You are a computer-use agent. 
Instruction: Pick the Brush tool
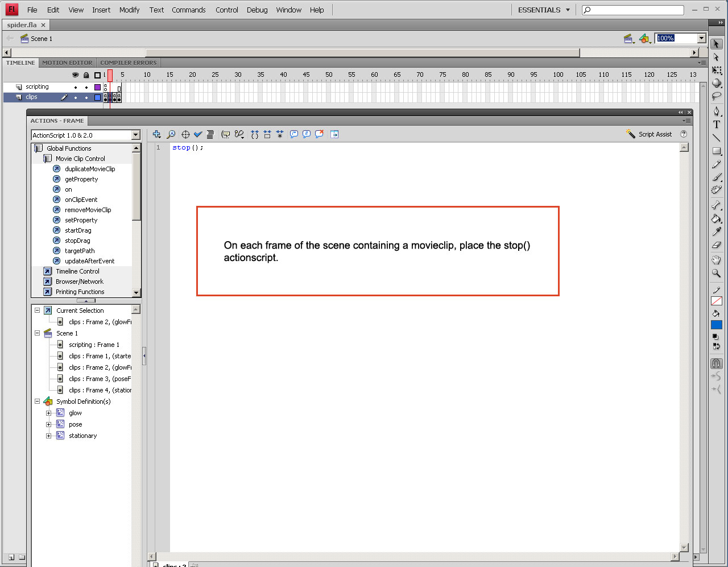click(x=717, y=177)
